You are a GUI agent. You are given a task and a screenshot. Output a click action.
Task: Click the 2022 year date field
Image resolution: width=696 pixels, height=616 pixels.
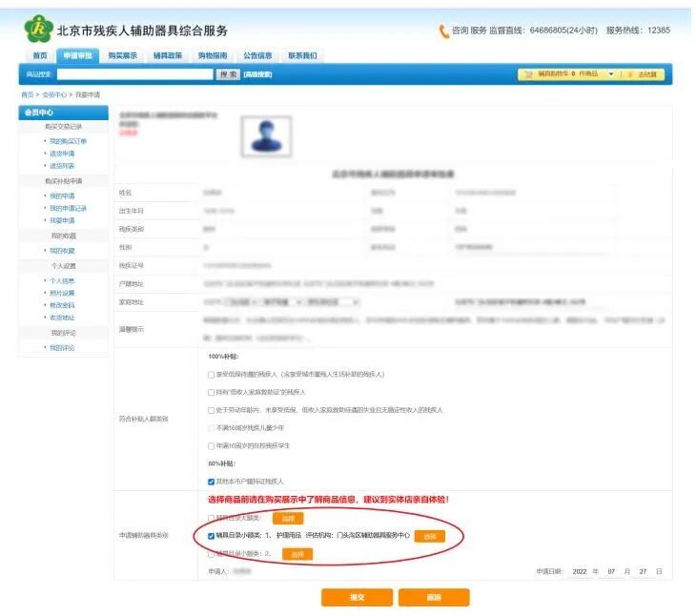click(580, 571)
